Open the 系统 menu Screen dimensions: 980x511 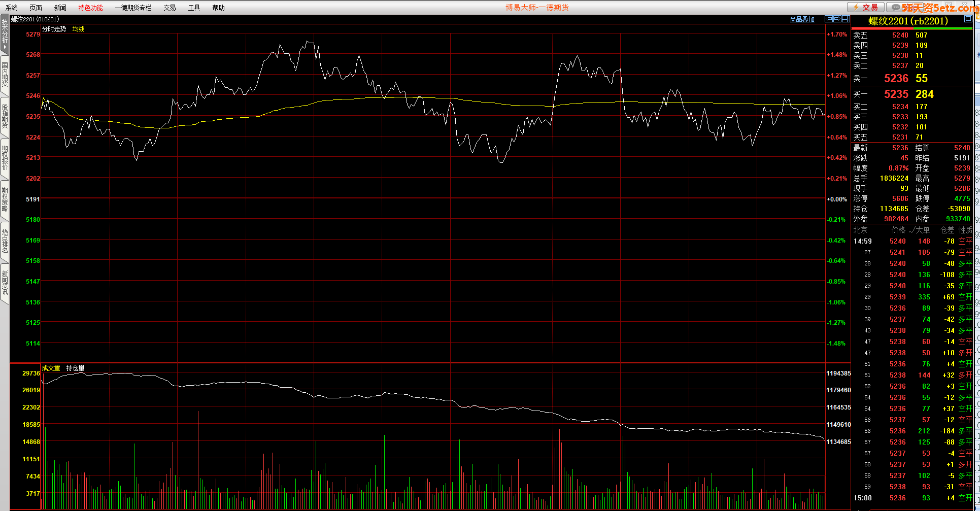click(12, 8)
